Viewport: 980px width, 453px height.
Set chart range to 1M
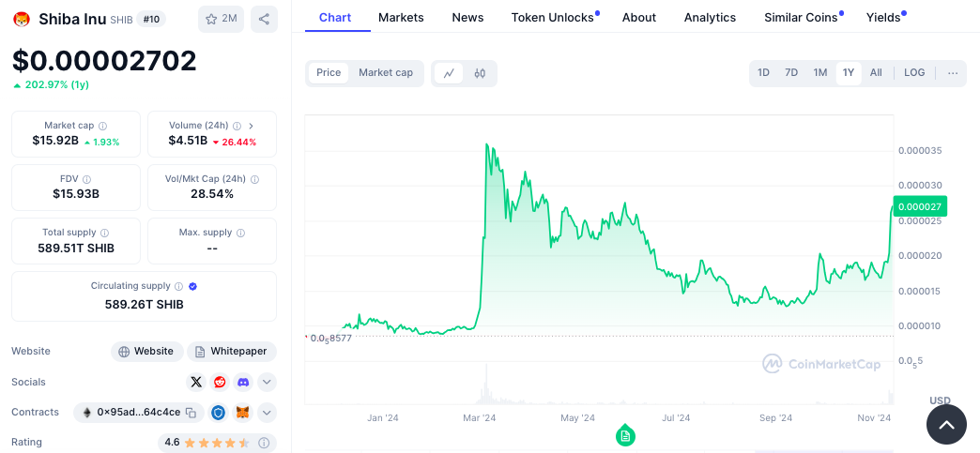(x=820, y=72)
